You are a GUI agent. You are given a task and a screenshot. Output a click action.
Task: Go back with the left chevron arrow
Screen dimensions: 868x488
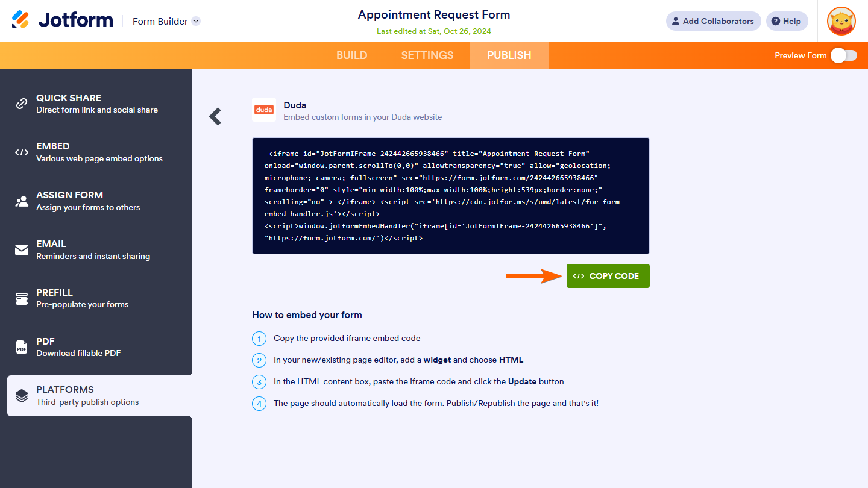click(x=215, y=116)
